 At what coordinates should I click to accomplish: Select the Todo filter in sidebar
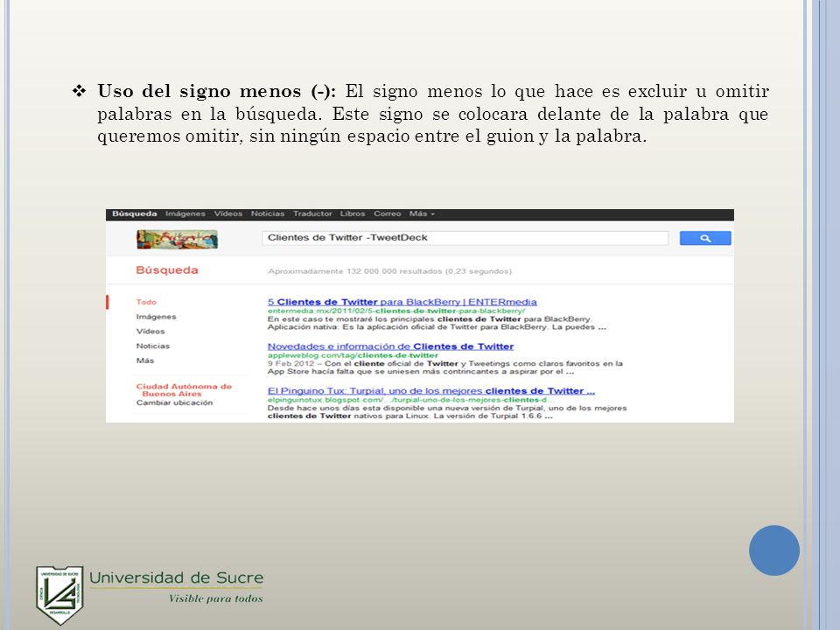tap(146, 302)
